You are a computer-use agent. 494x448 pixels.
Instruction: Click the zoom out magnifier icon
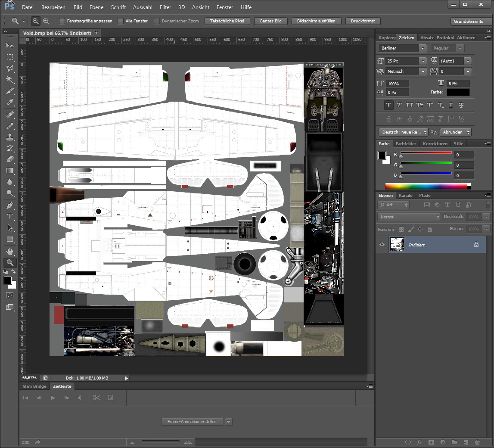point(46,21)
